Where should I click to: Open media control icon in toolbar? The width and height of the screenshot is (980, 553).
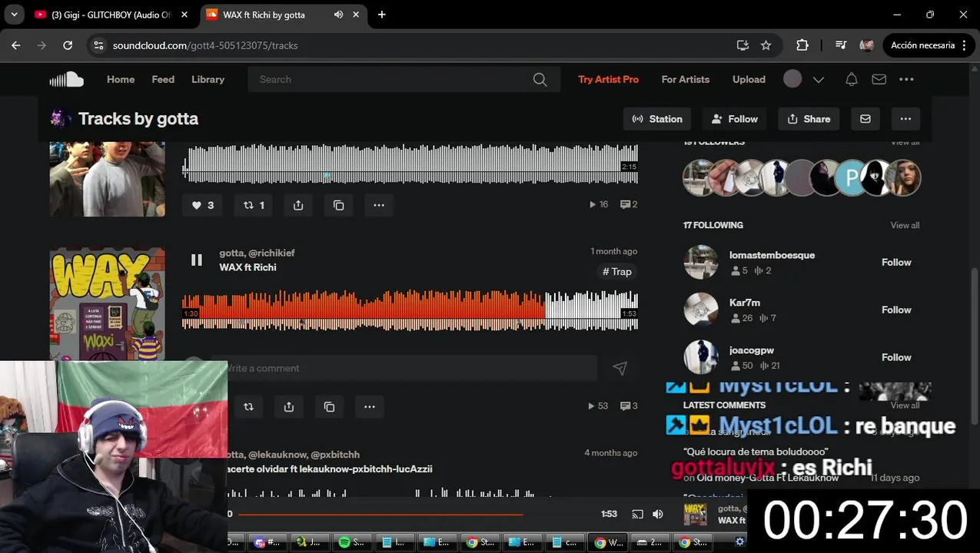(x=841, y=45)
